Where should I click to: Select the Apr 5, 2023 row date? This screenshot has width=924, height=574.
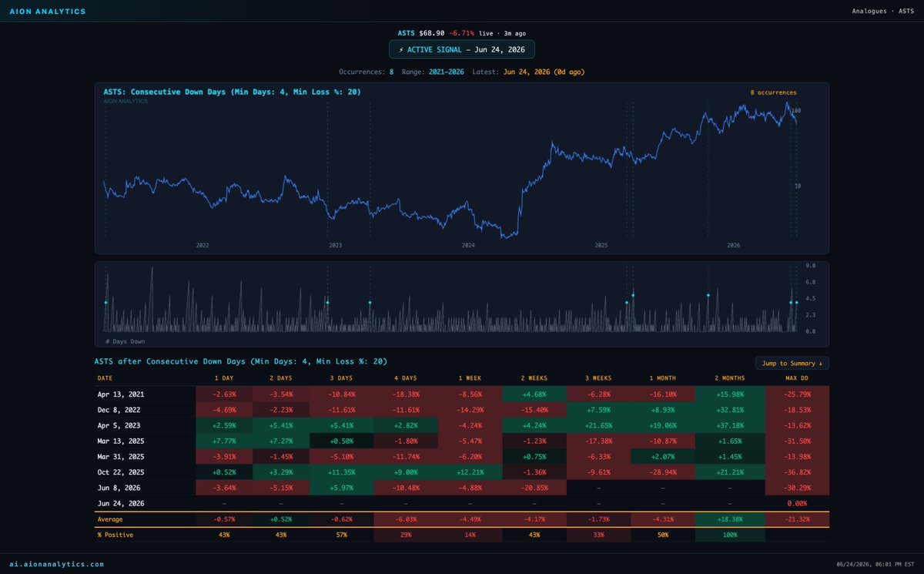(x=119, y=425)
